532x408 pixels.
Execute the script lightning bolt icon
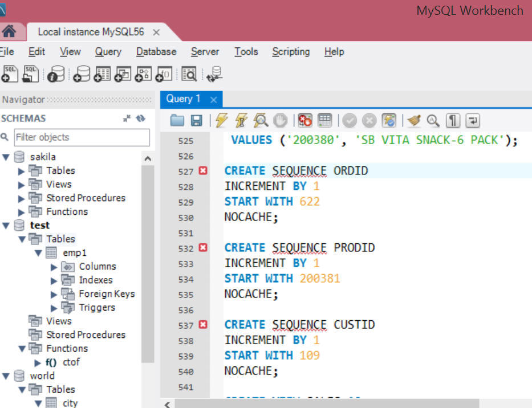point(221,120)
